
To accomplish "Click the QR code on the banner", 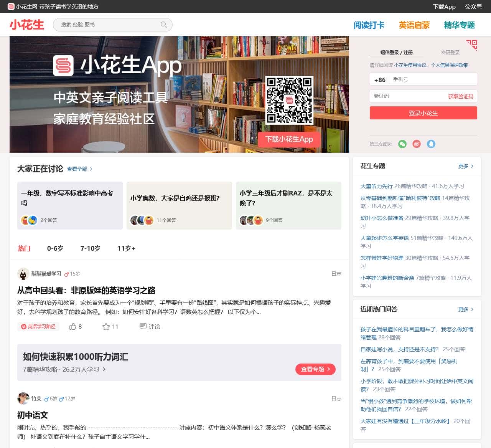I will [x=289, y=100].
